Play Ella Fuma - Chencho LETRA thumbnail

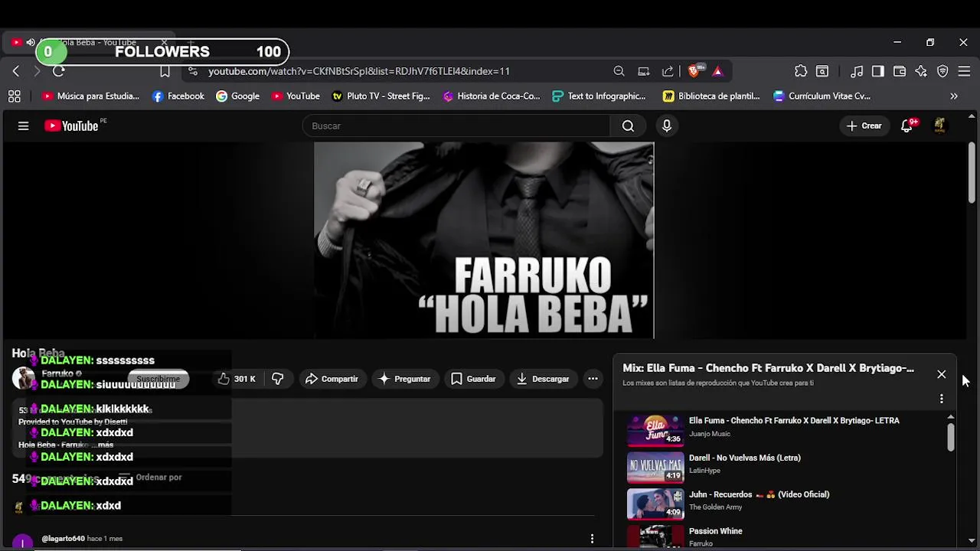(x=655, y=430)
